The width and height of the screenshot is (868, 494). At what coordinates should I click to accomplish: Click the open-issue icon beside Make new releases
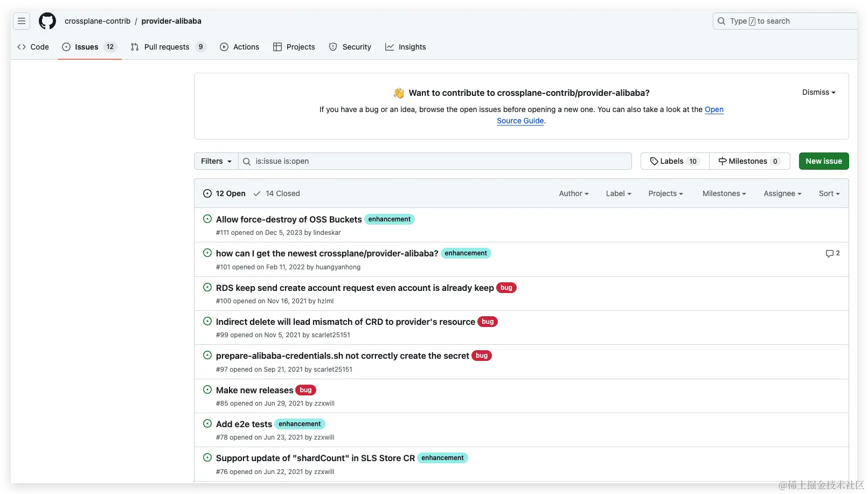[207, 389]
